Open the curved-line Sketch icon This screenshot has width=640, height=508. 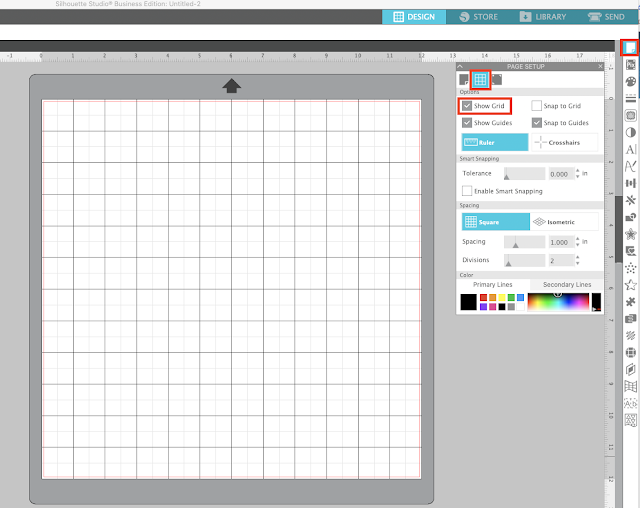tap(631, 166)
